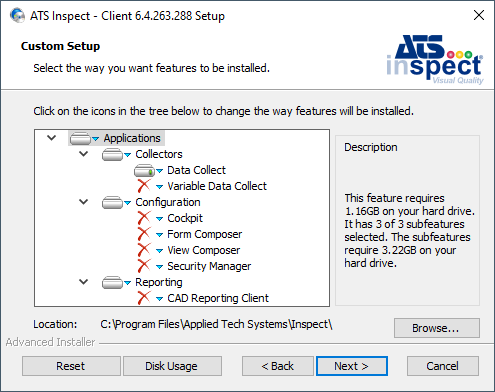
Task: Click the Configuration feature drive icon
Action: pyautogui.click(x=112, y=202)
